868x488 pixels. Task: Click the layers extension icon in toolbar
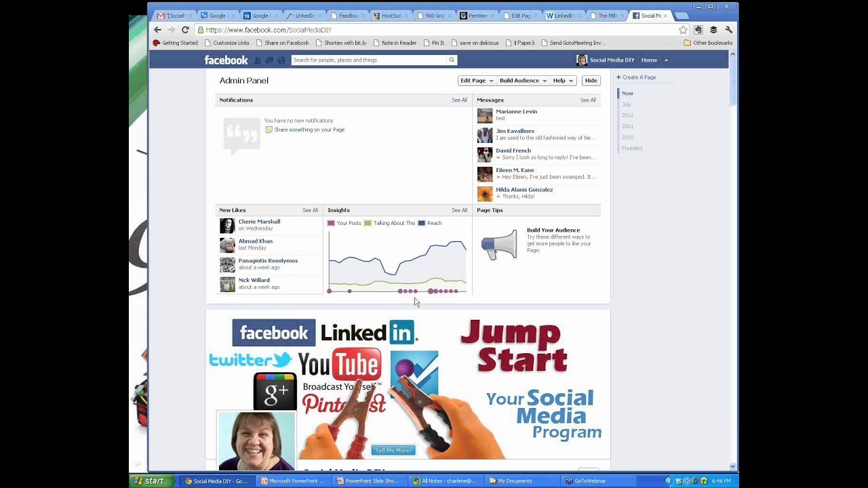pos(713,30)
